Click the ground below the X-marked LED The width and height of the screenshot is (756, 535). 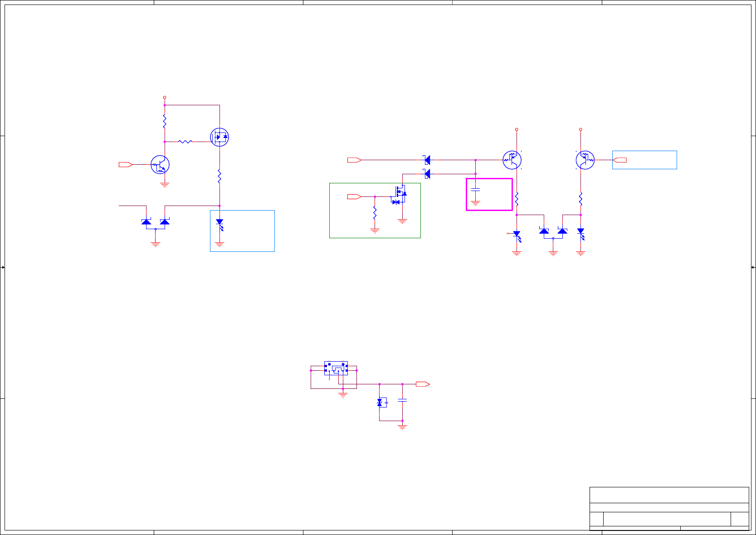click(x=517, y=253)
